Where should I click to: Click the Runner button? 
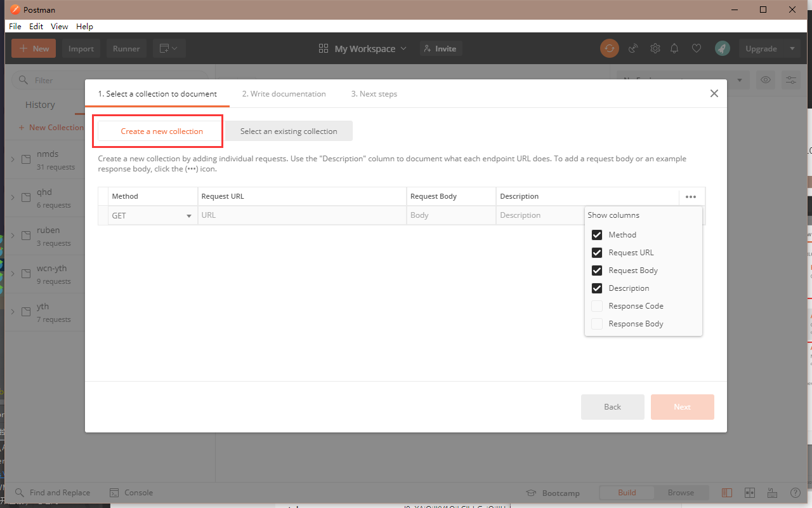tap(126, 48)
